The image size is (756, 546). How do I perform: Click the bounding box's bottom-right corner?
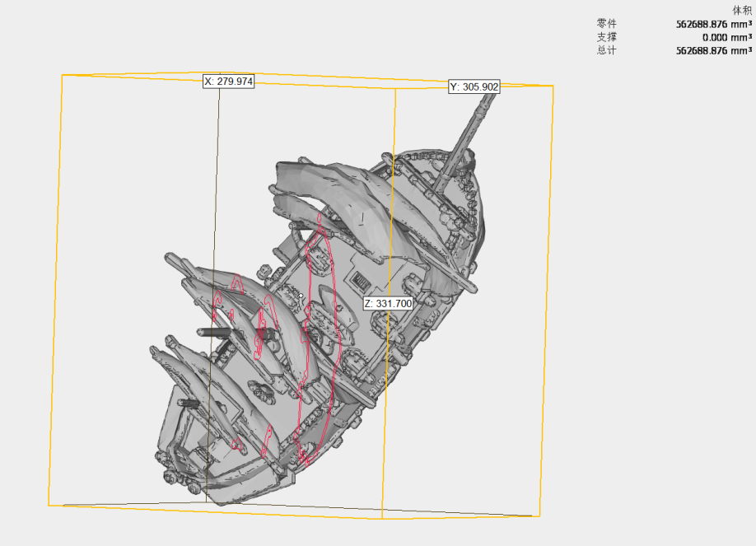pos(539,516)
